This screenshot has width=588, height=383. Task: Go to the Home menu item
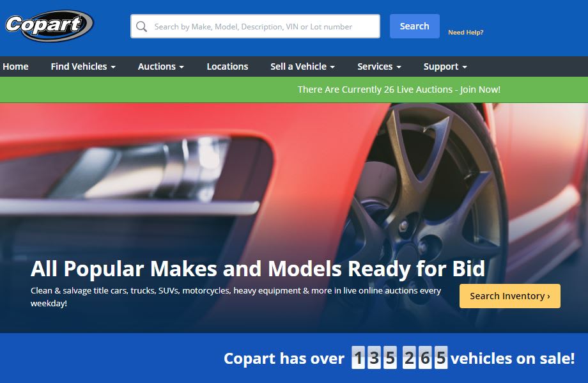(15, 66)
